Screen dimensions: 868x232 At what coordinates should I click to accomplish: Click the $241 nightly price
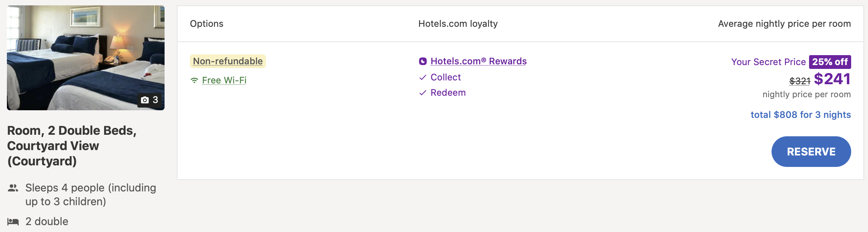832,79
